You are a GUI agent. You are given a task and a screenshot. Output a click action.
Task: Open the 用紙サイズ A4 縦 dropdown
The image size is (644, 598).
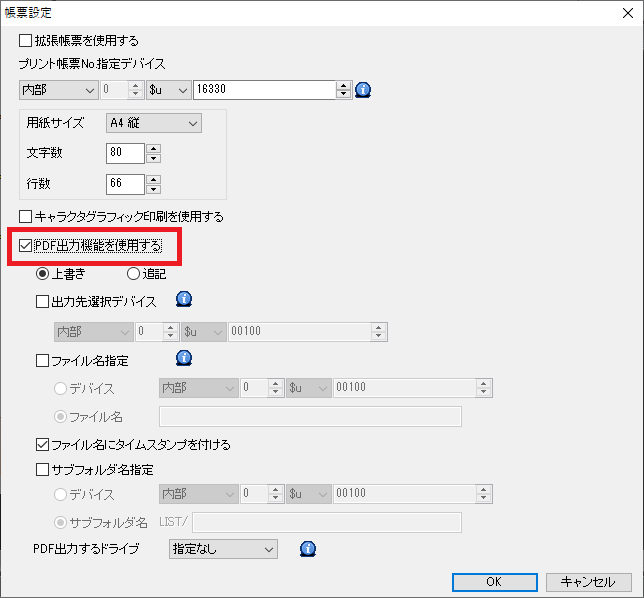[x=153, y=123]
